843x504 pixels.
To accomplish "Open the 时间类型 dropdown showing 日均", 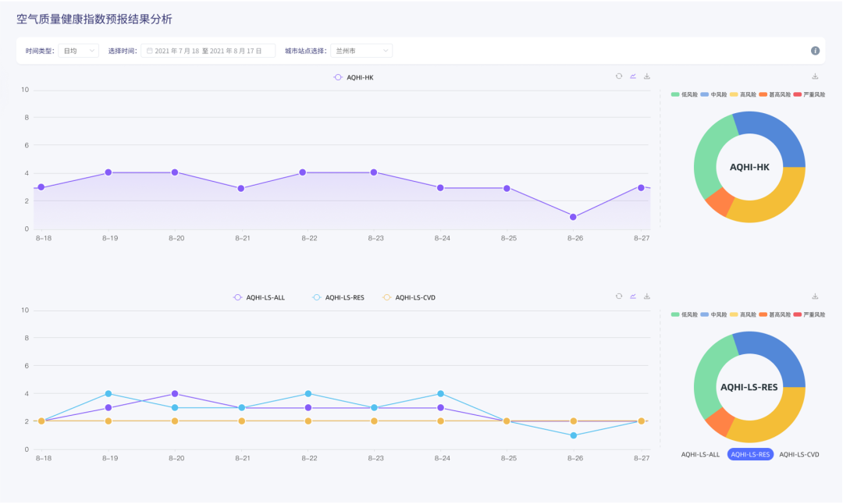I will pos(79,51).
